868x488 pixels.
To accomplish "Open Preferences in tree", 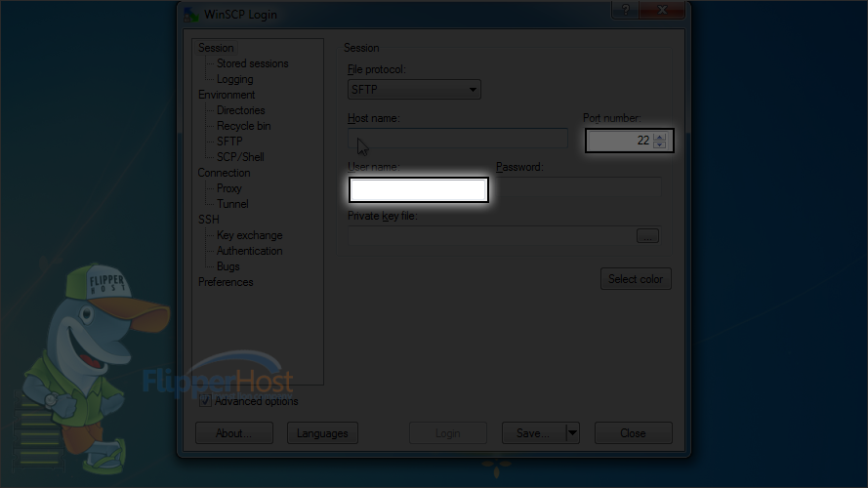I will point(226,282).
